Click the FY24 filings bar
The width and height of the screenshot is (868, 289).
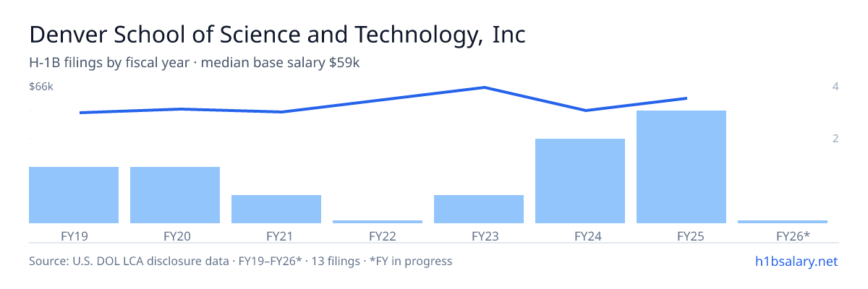580,181
